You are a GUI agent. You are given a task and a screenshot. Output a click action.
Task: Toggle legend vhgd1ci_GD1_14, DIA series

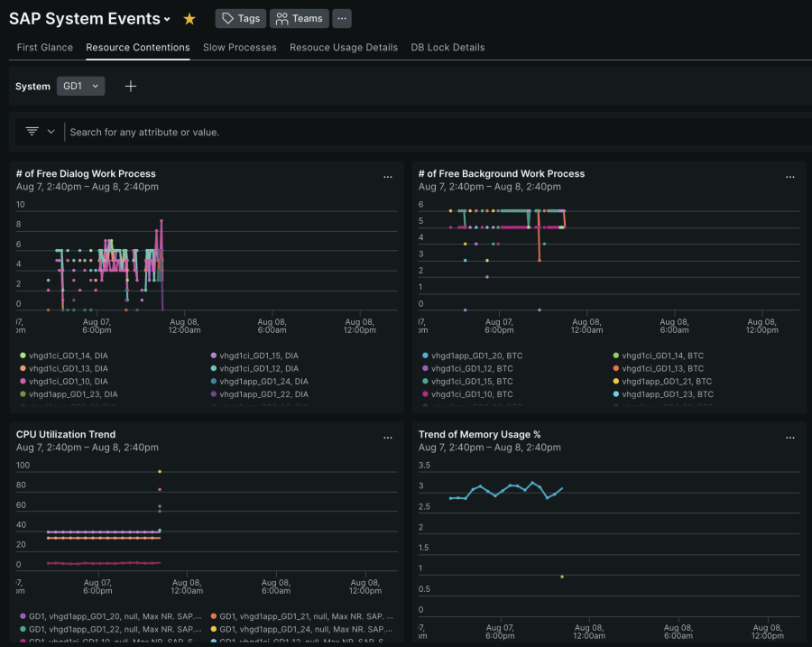point(64,356)
